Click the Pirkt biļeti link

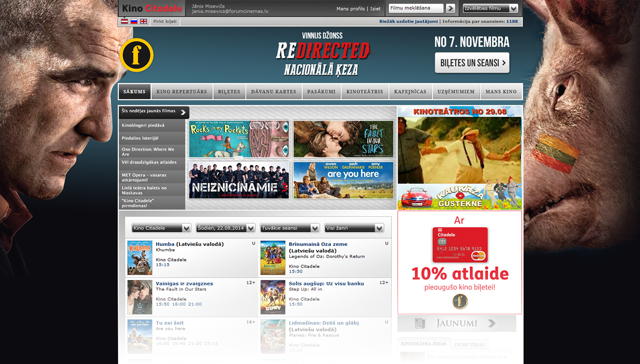coord(165,21)
